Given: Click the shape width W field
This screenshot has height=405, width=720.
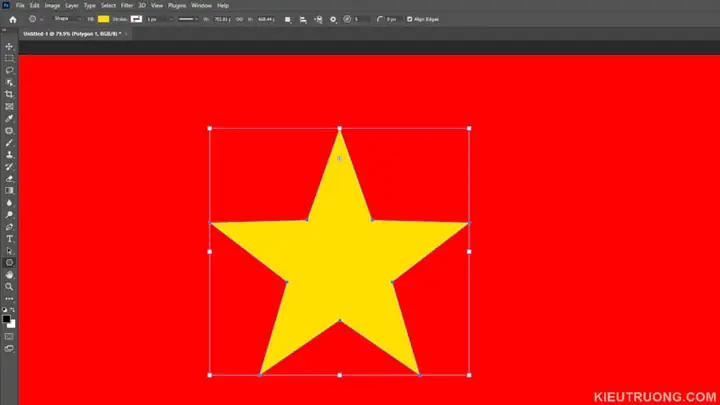Looking at the screenshot, I should [222, 19].
